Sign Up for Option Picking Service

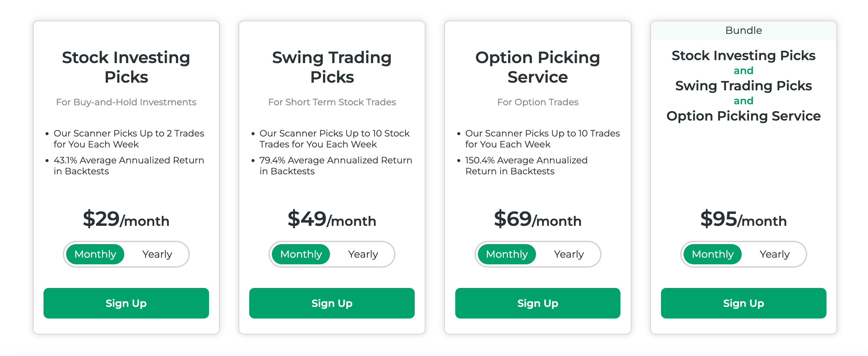click(x=537, y=303)
